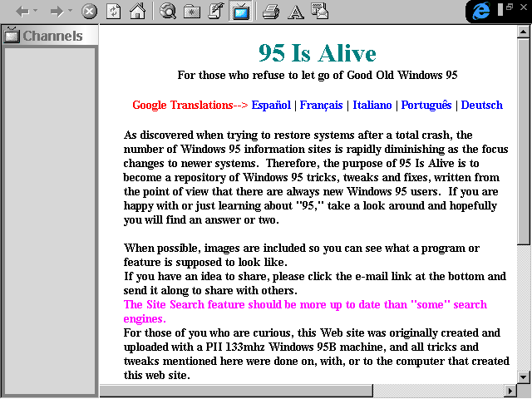Click the Channels panel TV icon
Image resolution: width=532 pixels, height=399 pixels.
[12, 35]
